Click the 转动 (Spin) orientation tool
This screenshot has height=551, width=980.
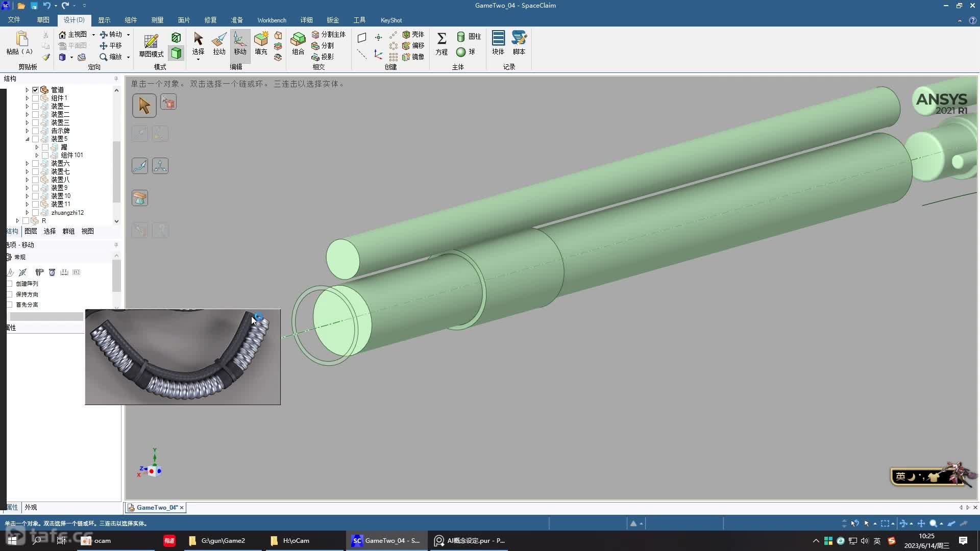pyautogui.click(x=111, y=34)
